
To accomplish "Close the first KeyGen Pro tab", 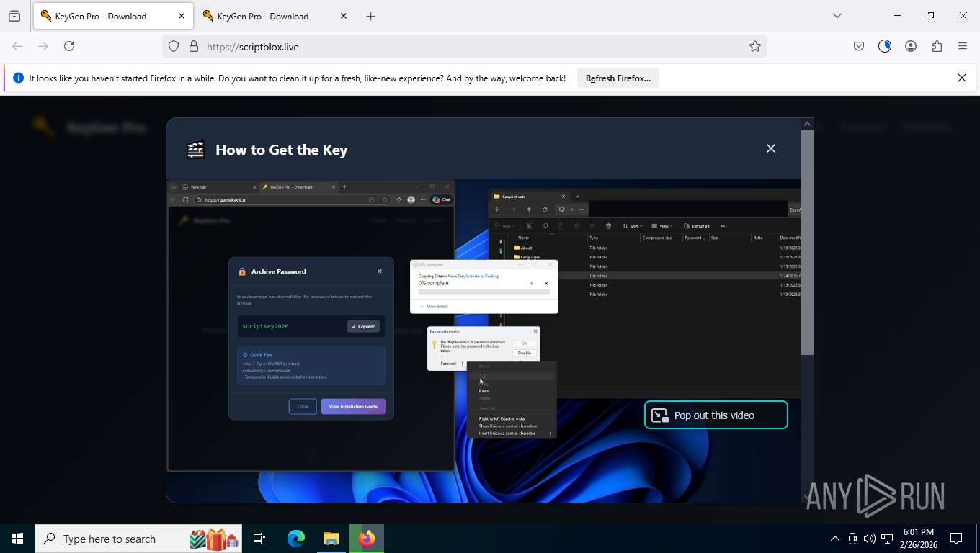I will coord(182,16).
